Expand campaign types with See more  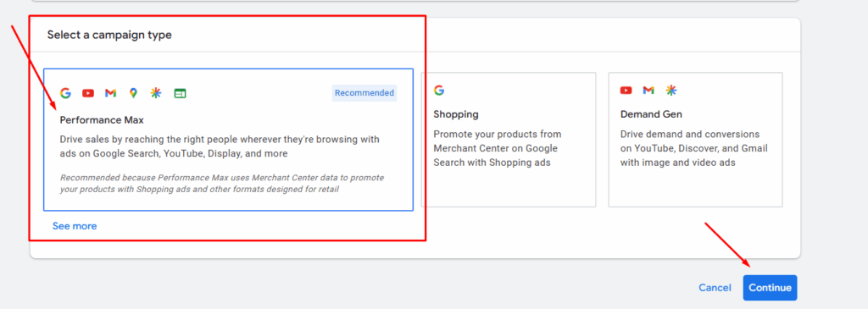click(x=75, y=226)
